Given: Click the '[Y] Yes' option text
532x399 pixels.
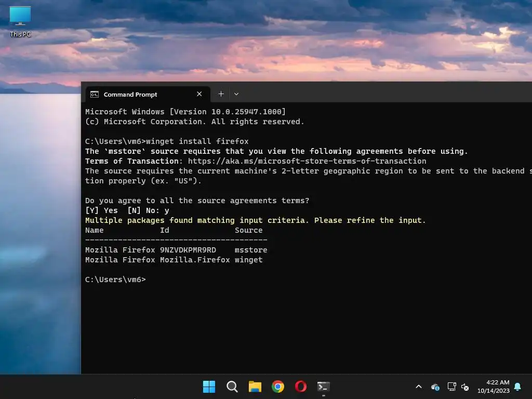Looking at the screenshot, I should 101,211.
